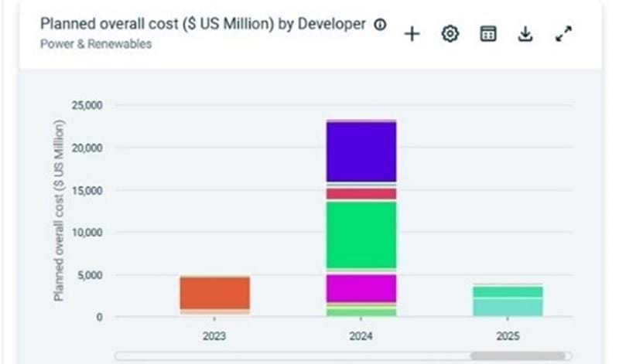This screenshot has height=364, width=619.
Task: Click the Power & Renewables subtitle
Action: [96, 44]
